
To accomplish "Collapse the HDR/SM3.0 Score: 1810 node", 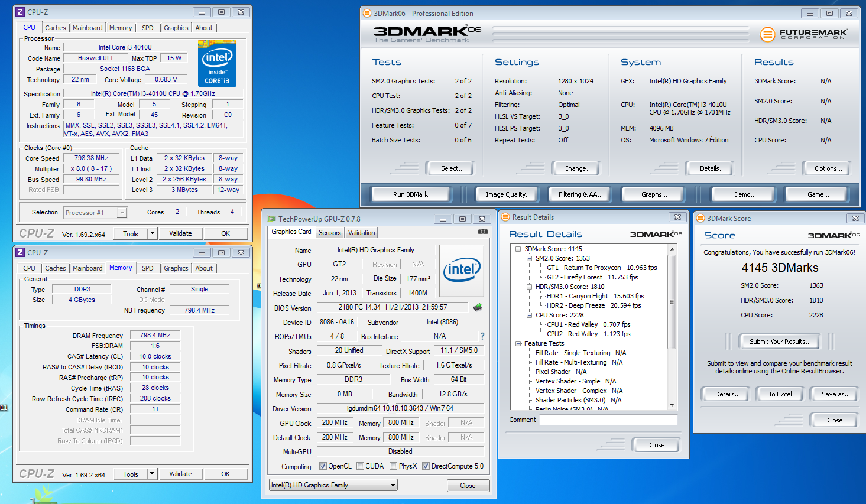I will click(x=529, y=287).
